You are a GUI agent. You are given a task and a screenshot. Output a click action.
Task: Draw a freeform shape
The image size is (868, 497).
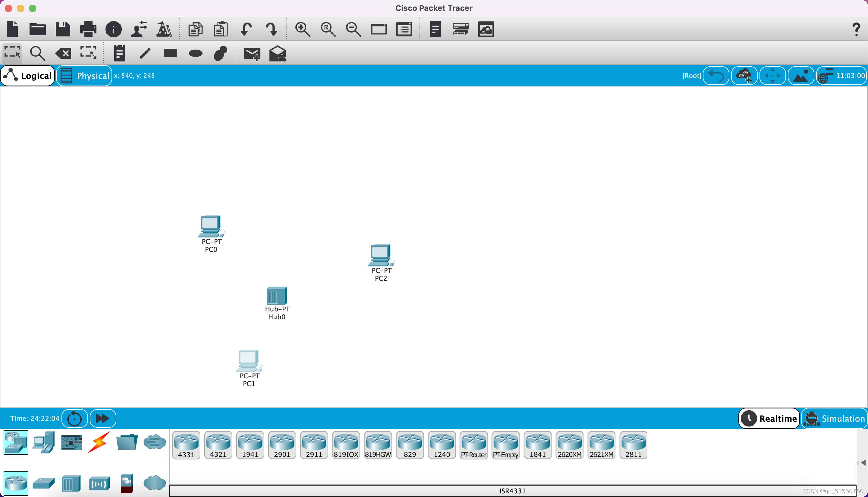pyautogui.click(x=221, y=53)
